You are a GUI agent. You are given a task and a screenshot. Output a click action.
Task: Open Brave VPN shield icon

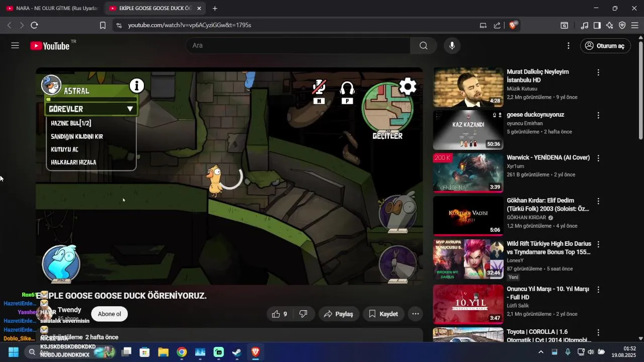pyautogui.click(x=622, y=25)
